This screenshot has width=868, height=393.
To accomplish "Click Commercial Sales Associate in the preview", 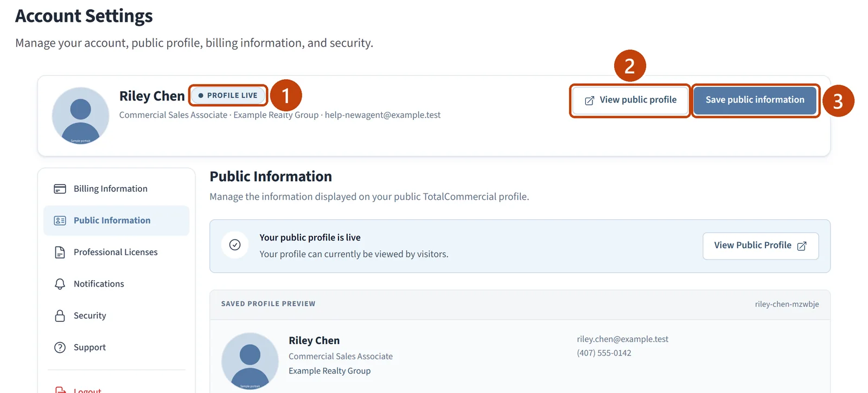I will pyautogui.click(x=341, y=357).
